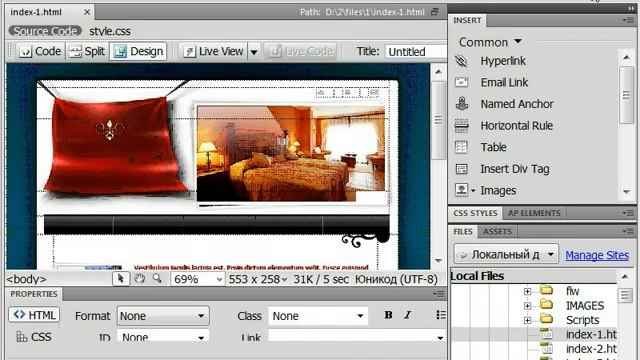Click the Insert panel scrollbar thumb
Screen dimensions: 640x360
coord(626,95)
